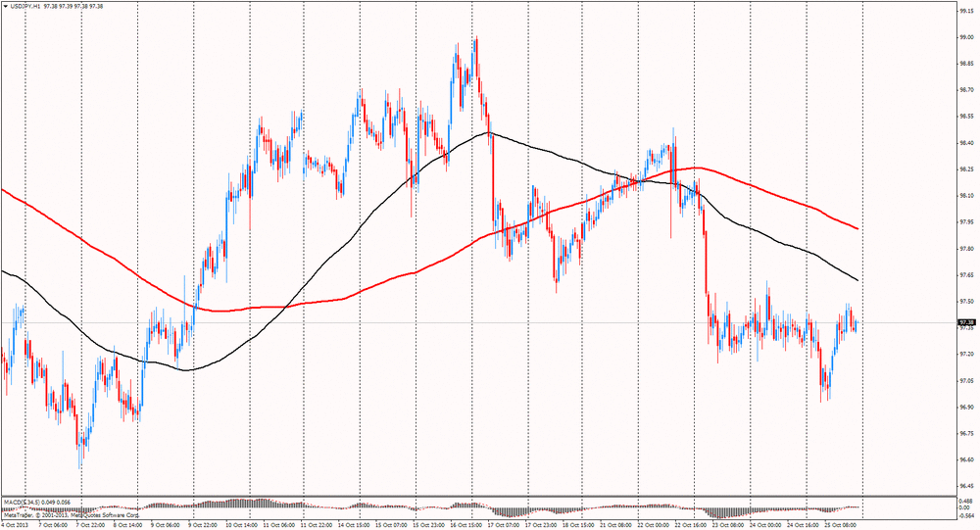
Task: Click the 16 Oct 15:00 time label
Action: (466, 526)
